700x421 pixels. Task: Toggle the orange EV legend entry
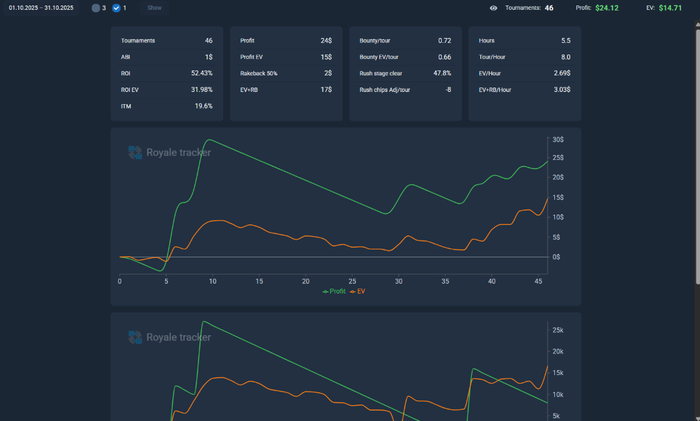coord(358,291)
